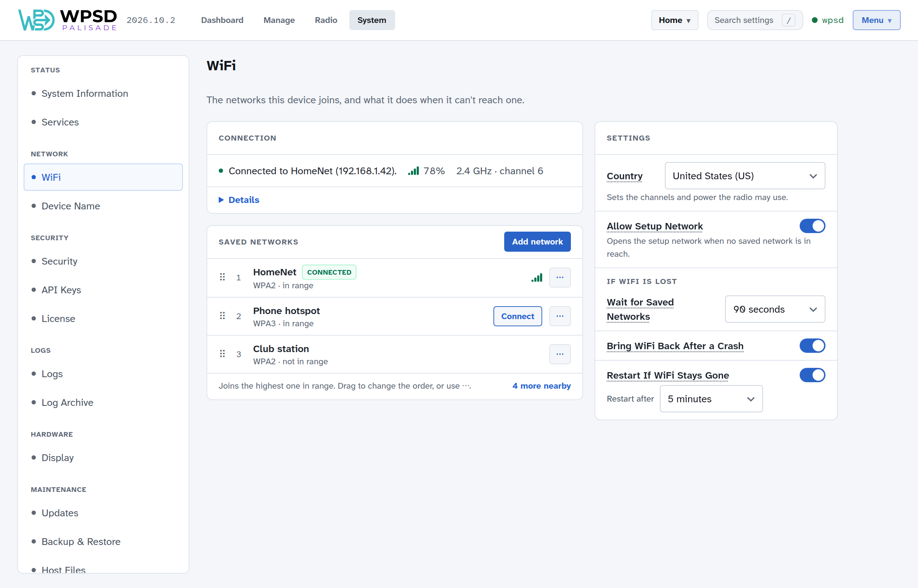Open Backup & Restore page
This screenshot has width=918, height=588.
(x=103, y=541)
